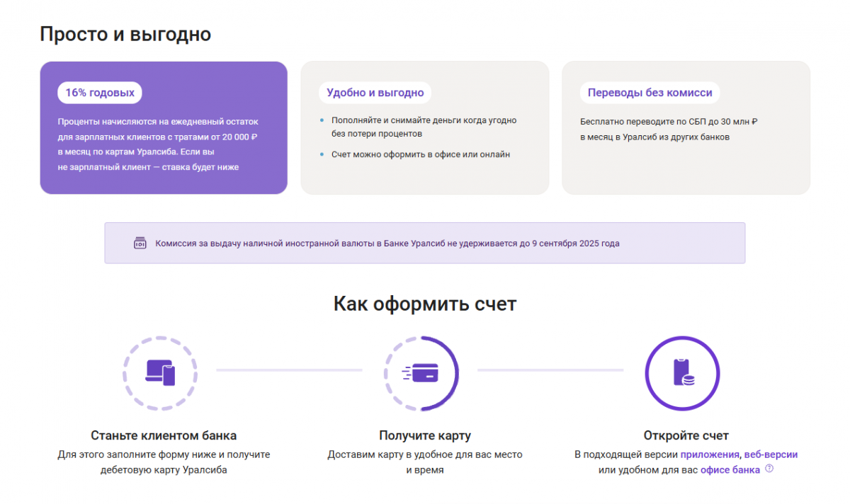This screenshot has width=850, height=504.
Task: Select the 16% годовых badge
Action: 100,93
